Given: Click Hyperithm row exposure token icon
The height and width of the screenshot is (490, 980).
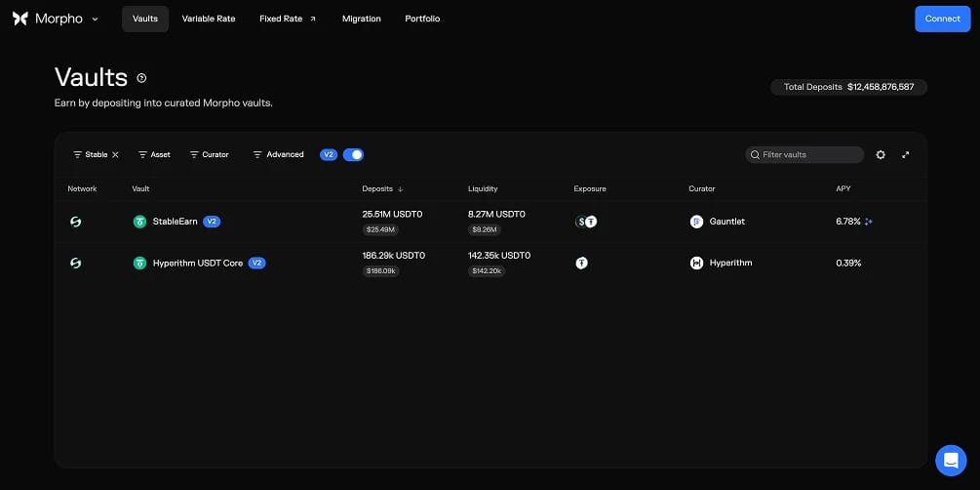Looking at the screenshot, I should 582,264.
